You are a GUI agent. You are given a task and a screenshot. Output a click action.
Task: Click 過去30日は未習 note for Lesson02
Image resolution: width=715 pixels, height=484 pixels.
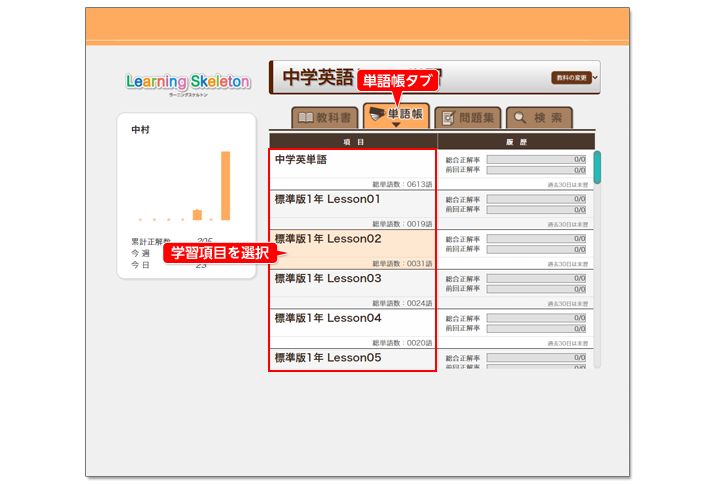point(567,264)
